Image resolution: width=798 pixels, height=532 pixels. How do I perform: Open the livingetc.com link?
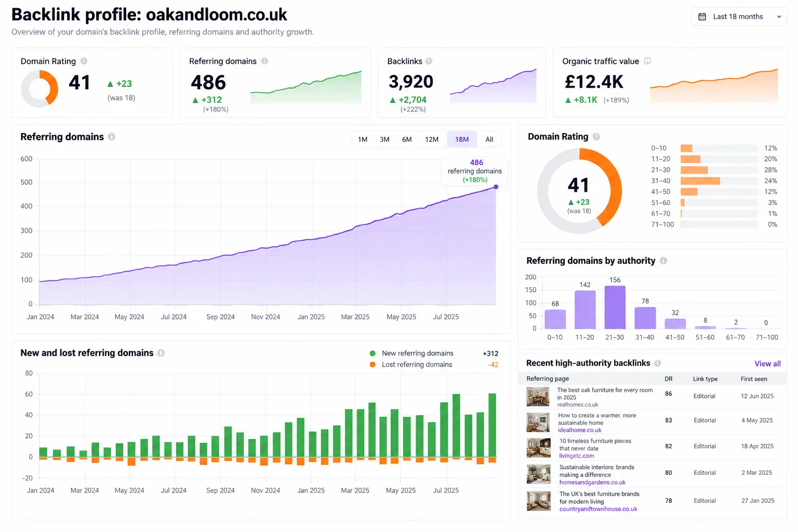coord(577,456)
